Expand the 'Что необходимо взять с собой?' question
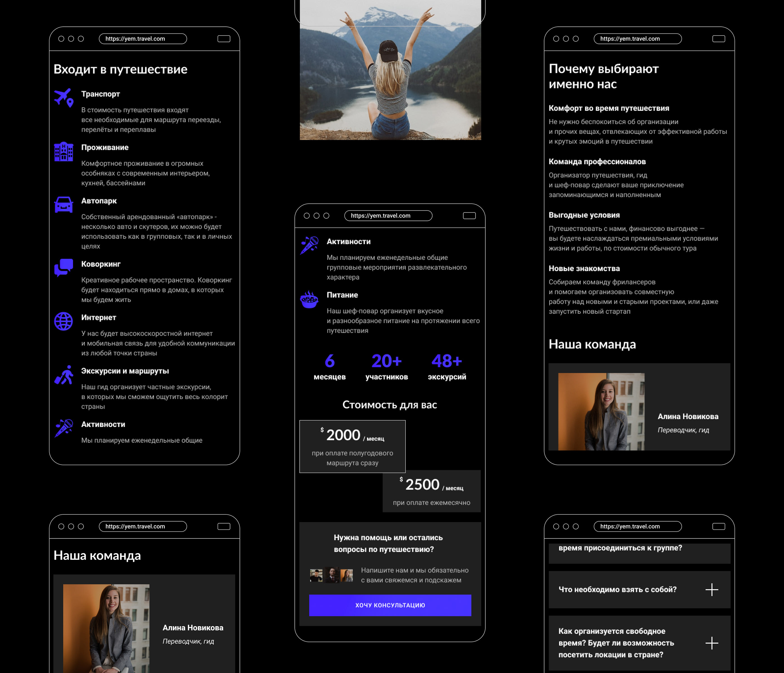This screenshot has width=784, height=673. click(x=711, y=589)
